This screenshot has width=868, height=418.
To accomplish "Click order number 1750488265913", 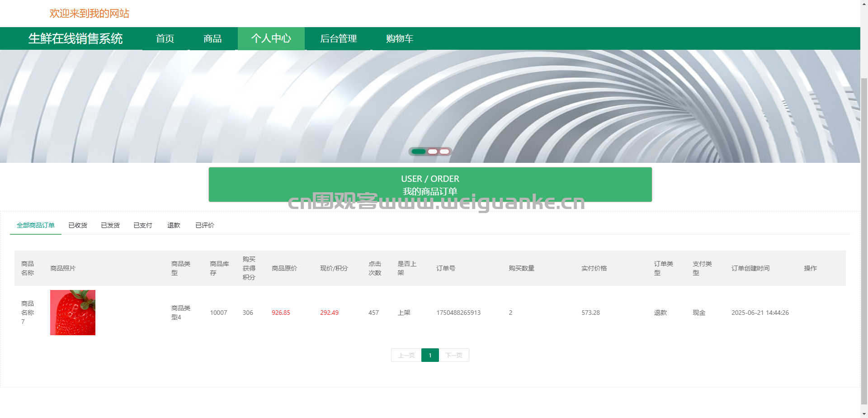I will click(x=458, y=313).
